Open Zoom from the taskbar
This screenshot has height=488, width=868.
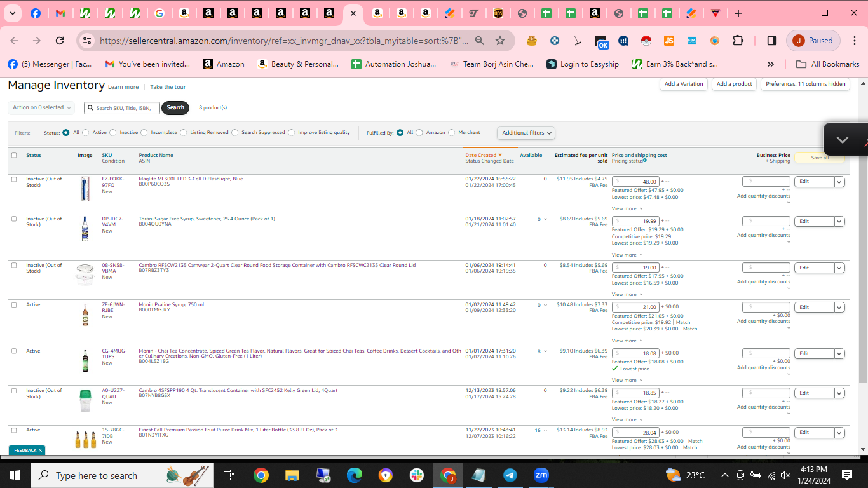541,475
